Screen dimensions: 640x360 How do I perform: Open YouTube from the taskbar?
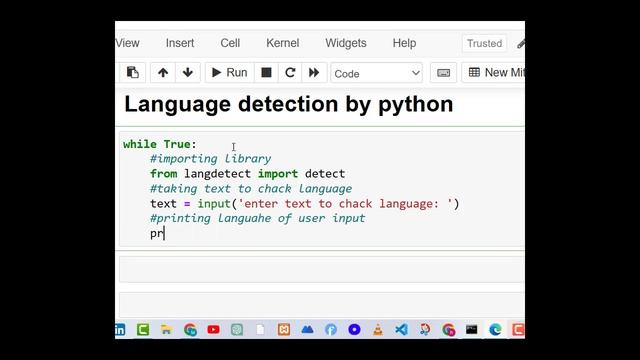[213, 329]
